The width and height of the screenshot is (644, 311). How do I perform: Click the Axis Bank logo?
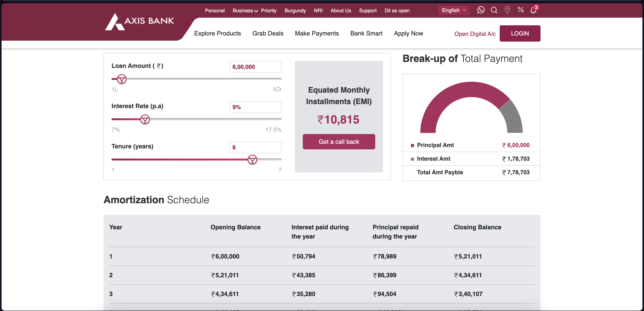tap(140, 22)
